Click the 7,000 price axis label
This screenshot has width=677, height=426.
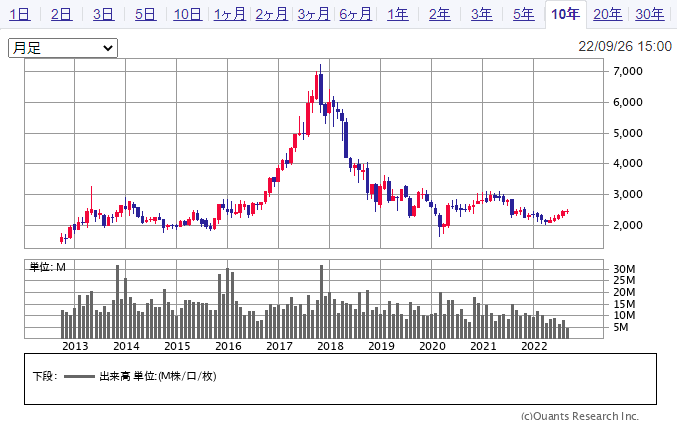click(628, 71)
